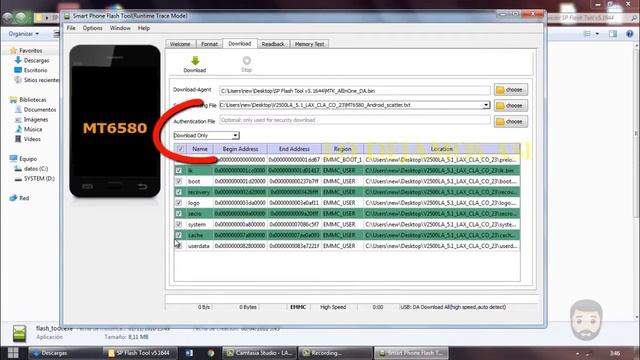This screenshot has width=640, height=360.
Task: Click the green Download arrow icon
Action: [195, 61]
